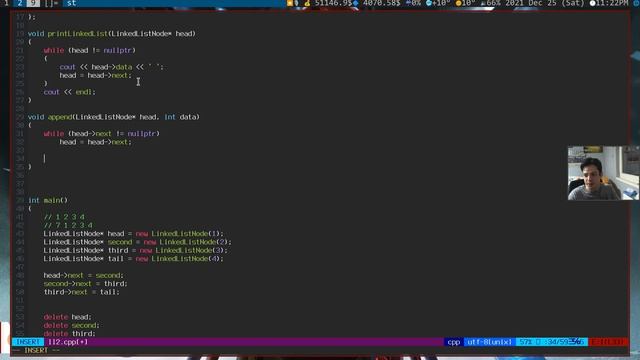
Task: Click 'cout' on the head->data line
Action: pyautogui.click(x=67, y=67)
